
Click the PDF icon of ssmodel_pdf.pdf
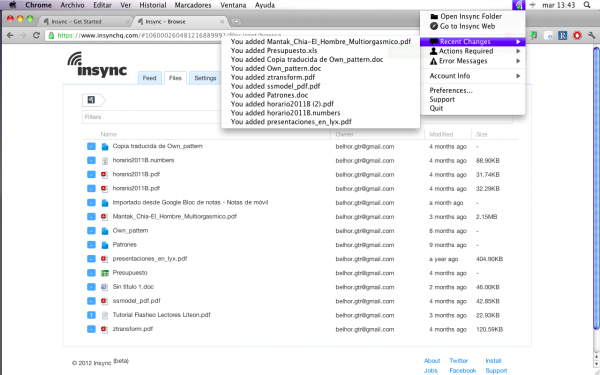point(104,301)
